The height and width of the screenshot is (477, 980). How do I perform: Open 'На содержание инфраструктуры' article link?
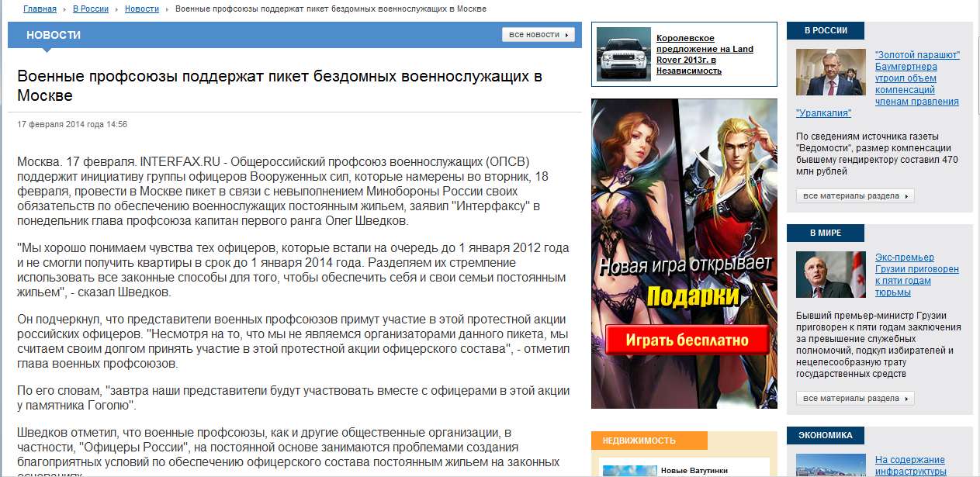coord(909,465)
